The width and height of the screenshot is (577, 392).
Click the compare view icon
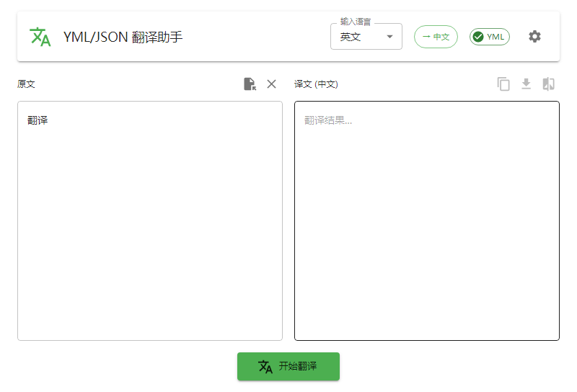click(548, 84)
